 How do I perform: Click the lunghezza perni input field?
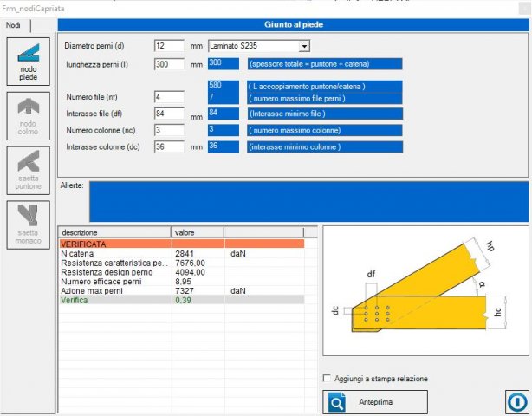[x=169, y=64]
